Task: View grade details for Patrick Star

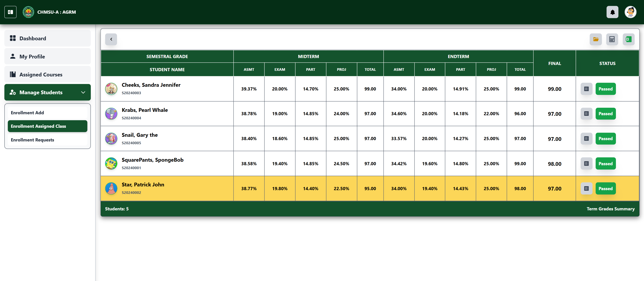Action: tap(586, 188)
